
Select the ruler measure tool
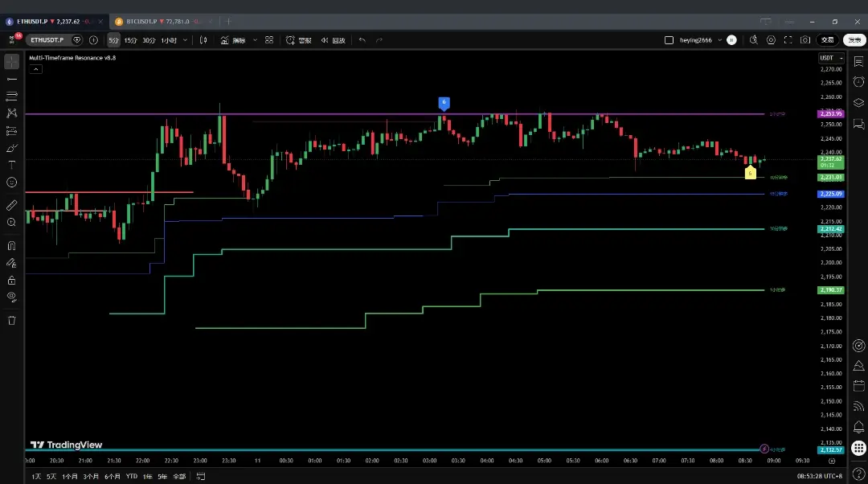click(x=11, y=206)
